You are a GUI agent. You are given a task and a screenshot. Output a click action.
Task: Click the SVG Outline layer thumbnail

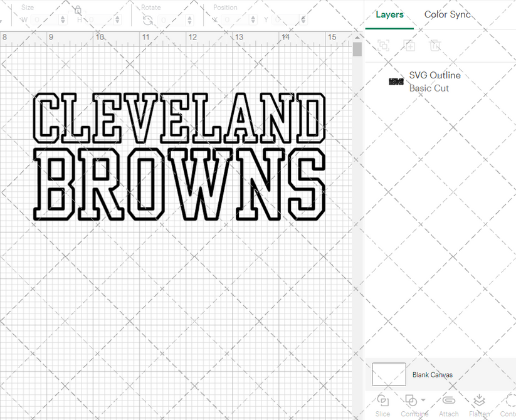[x=396, y=81]
